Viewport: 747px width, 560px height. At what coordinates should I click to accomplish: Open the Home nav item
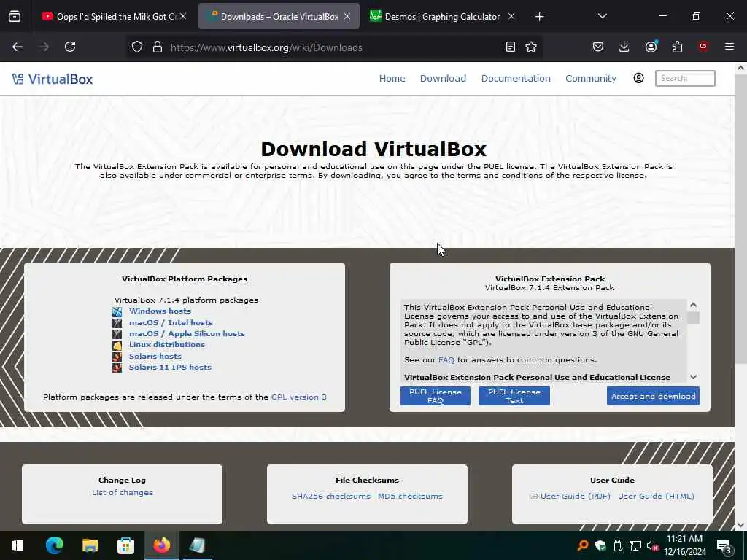(x=392, y=78)
